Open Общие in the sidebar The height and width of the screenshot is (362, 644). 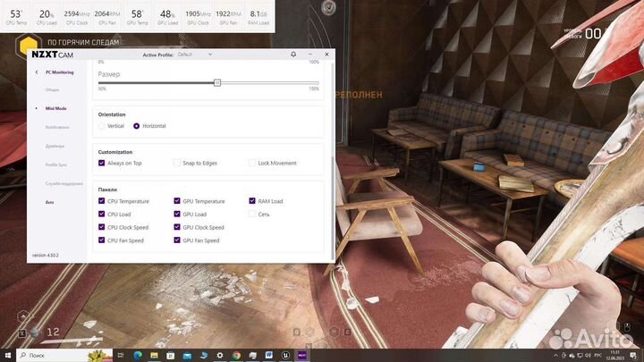[53, 89]
